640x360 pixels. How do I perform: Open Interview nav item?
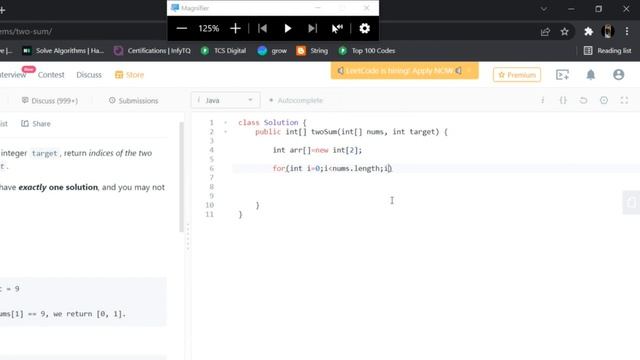13,75
